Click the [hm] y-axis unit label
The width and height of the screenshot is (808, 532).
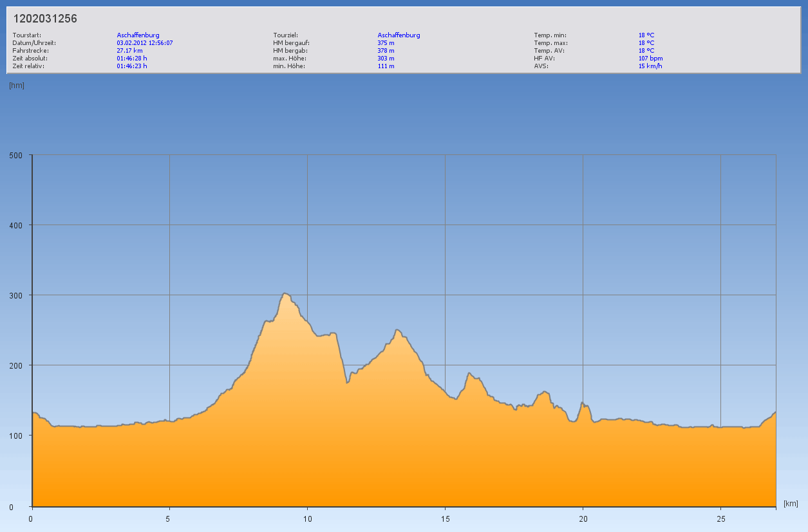(x=17, y=85)
